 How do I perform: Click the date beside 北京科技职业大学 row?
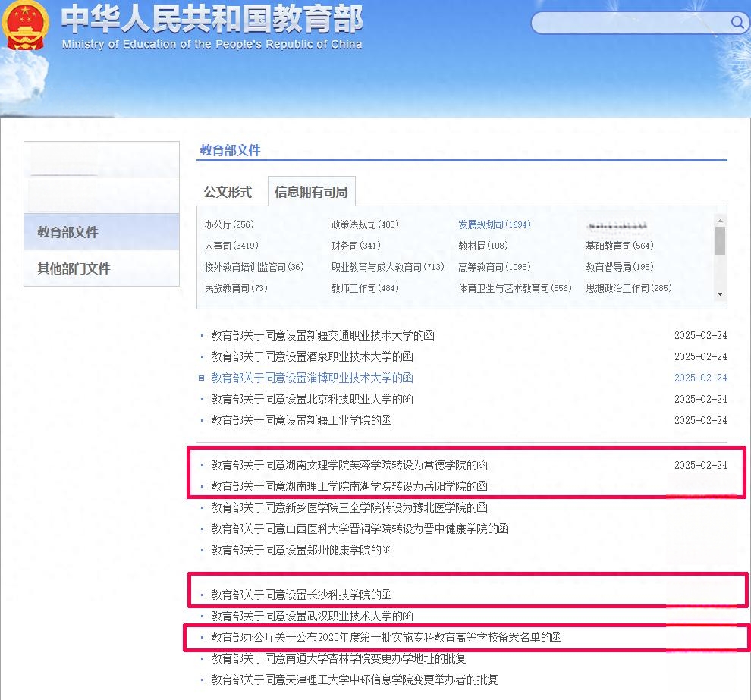pos(701,399)
